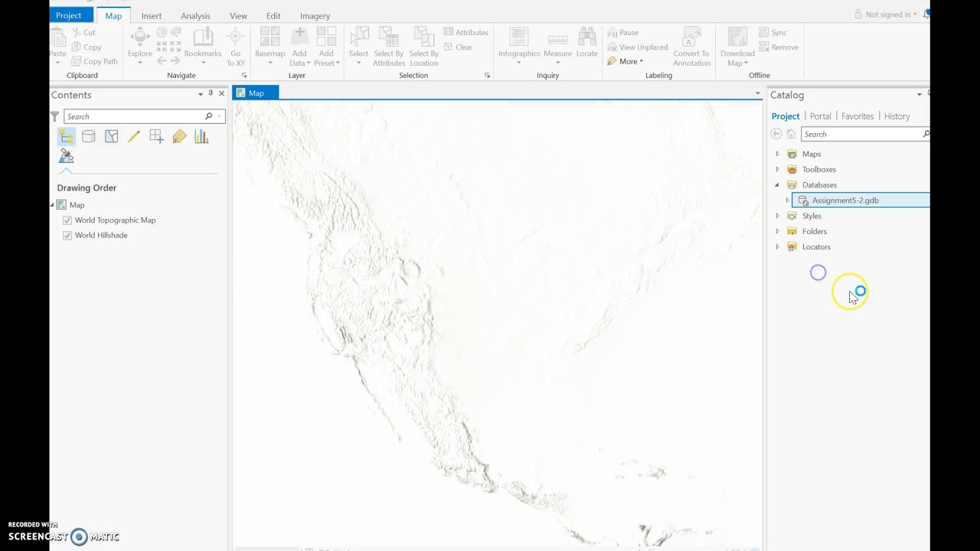Open the Locate binoculars tool

coord(587,44)
